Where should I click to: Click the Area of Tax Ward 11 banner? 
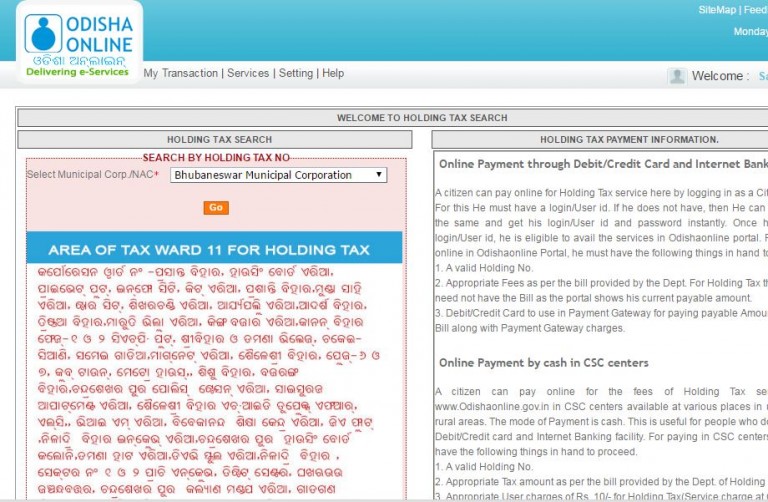click(214, 249)
